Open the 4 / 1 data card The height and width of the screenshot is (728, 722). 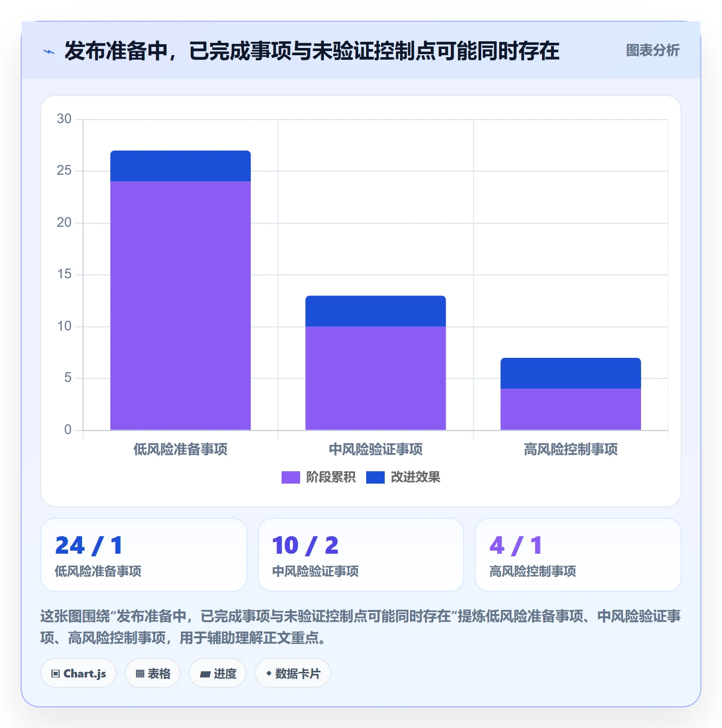[x=578, y=555]
